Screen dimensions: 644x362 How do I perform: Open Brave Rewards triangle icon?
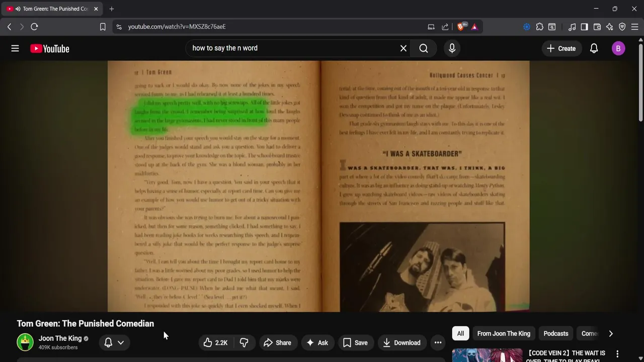[474, 27]
